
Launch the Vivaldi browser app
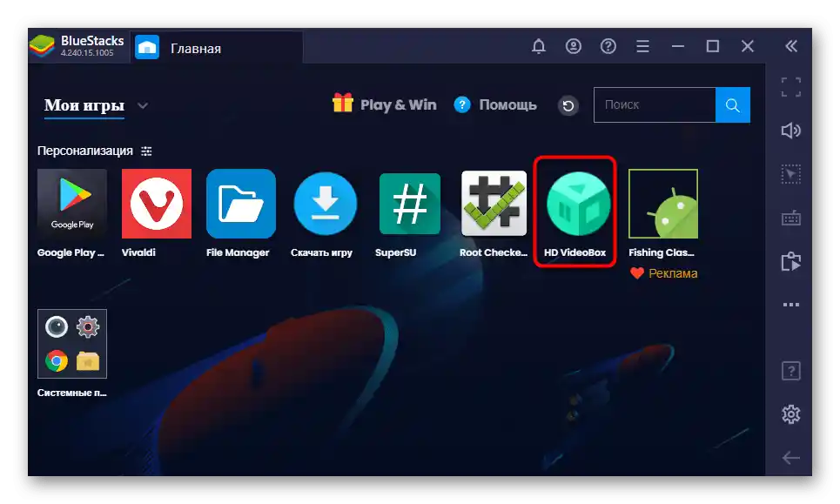pyautogui.click(x=157, y=204)
